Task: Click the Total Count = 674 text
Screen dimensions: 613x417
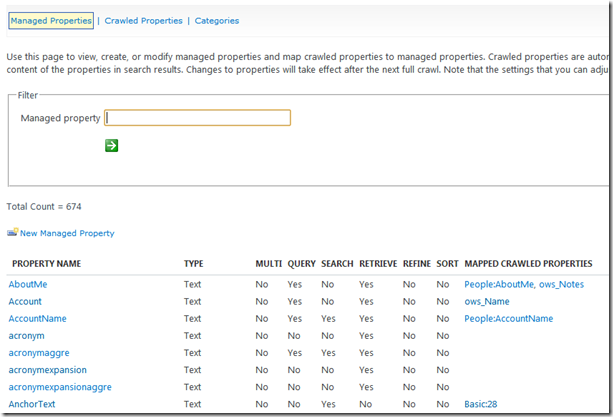Action: tap(44, 206)
